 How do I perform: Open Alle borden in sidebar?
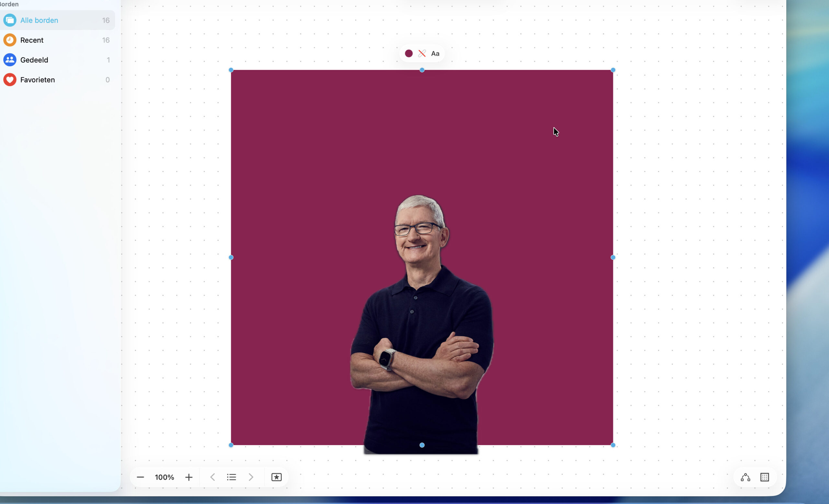(x=39, y=20)
